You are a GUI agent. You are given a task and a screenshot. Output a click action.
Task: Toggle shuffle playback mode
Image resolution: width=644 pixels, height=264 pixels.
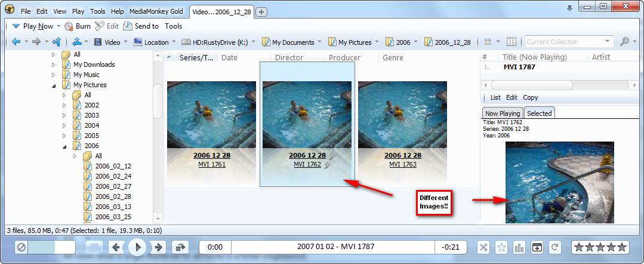(x=483, y=247)
